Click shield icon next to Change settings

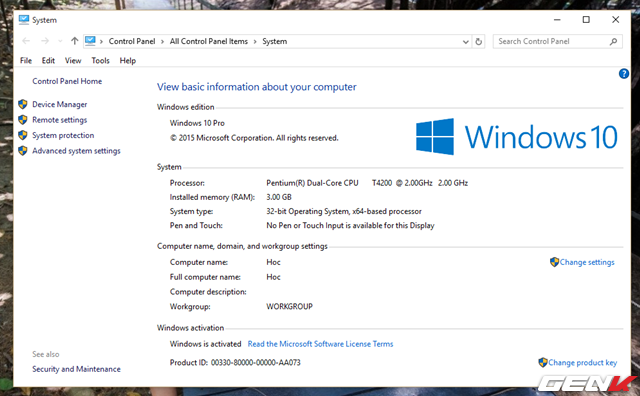tap(554, 262)
